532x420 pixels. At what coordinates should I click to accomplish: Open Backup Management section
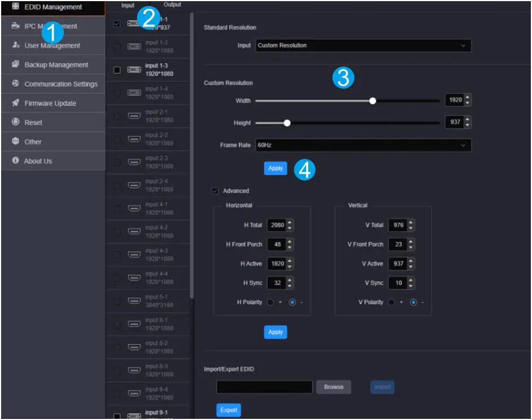(x=53, y=65)
